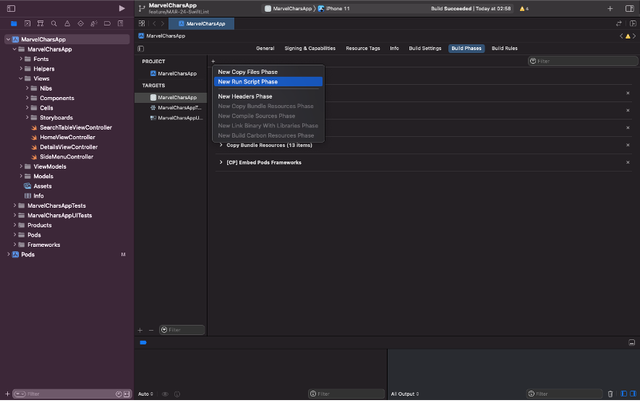Image resolution: width=640 pixels, height=401 pixels.
Task: Go back in editor history
Action: (x=154, y=24)
